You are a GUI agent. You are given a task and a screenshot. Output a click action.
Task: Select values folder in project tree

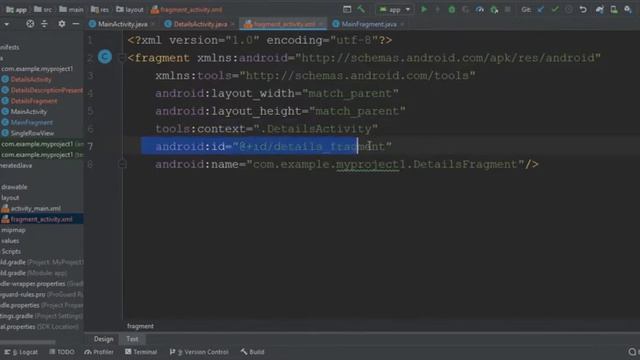tap(10, 241)
